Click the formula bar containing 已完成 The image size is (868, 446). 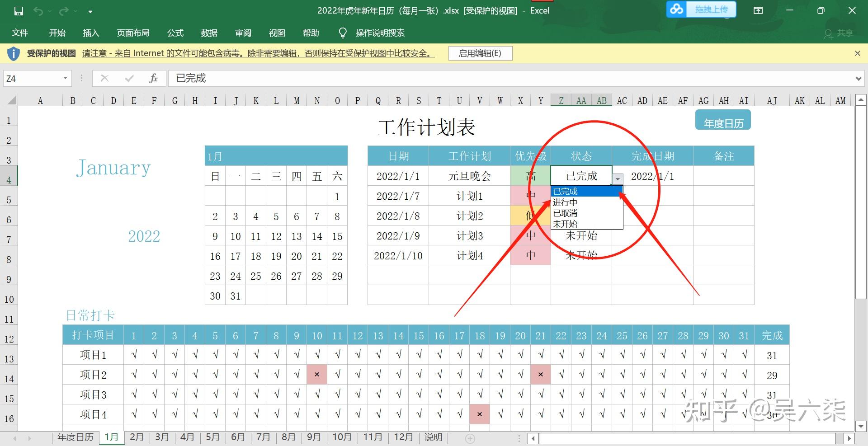pos(511,78)
